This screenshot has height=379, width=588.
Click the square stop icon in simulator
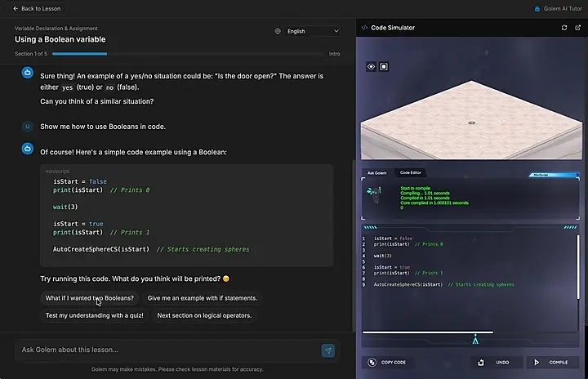(x=384, y=67)
